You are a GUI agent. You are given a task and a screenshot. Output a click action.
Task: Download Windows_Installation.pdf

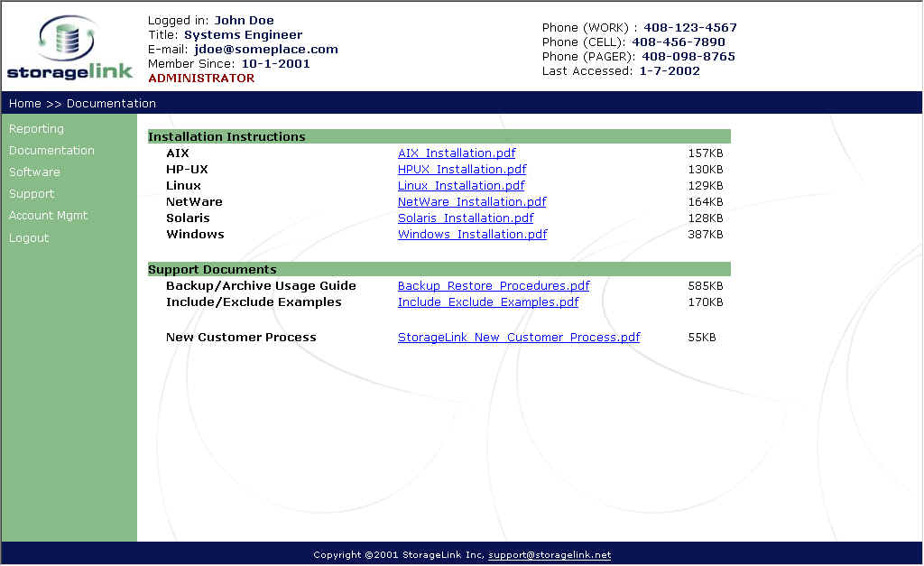coord(473,234)
